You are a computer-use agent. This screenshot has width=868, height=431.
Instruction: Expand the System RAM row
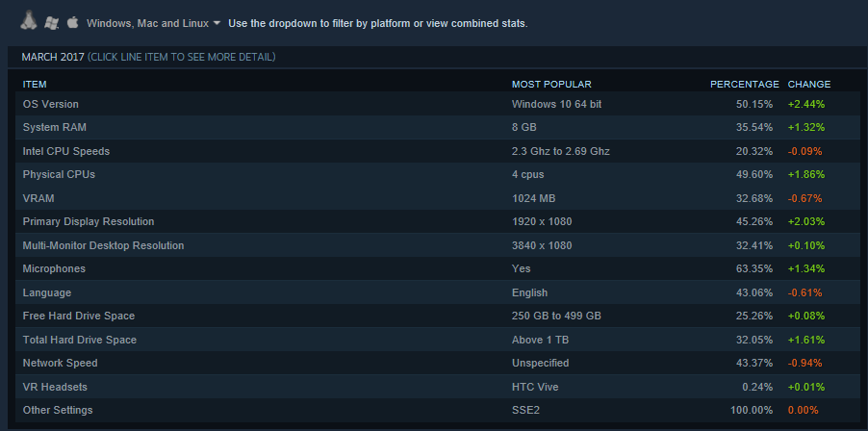pyautogui.click(x=54, y=127)
